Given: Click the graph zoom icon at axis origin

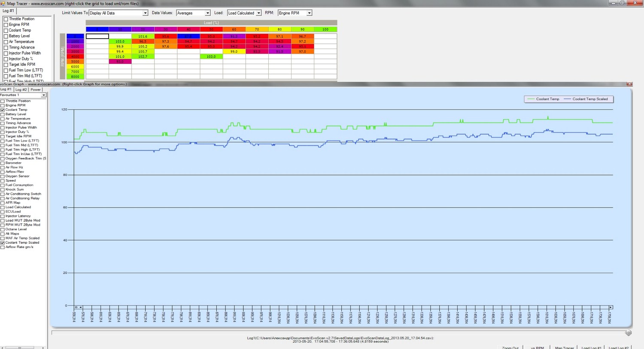Looking at the screenshot, I should coord(76,307).
